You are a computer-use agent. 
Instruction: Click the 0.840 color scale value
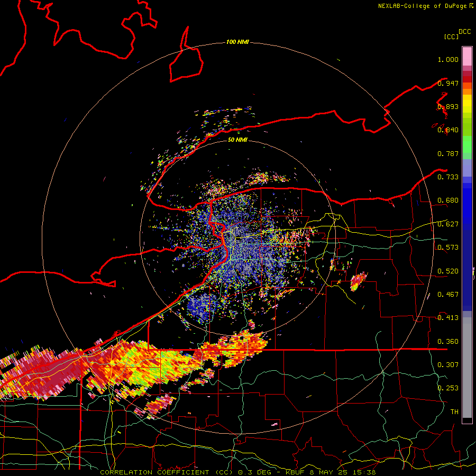coord(448,130)
